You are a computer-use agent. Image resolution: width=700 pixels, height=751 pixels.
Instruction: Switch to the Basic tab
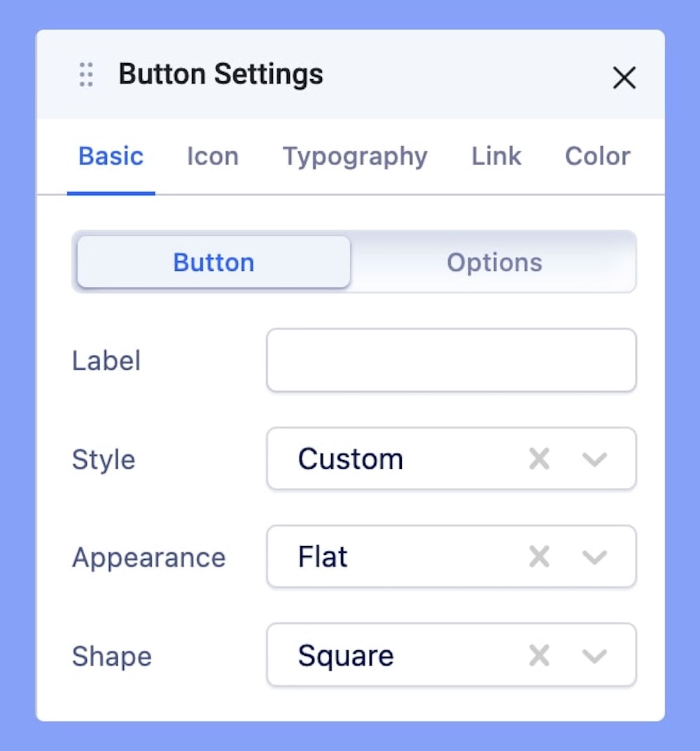[111, 156]
